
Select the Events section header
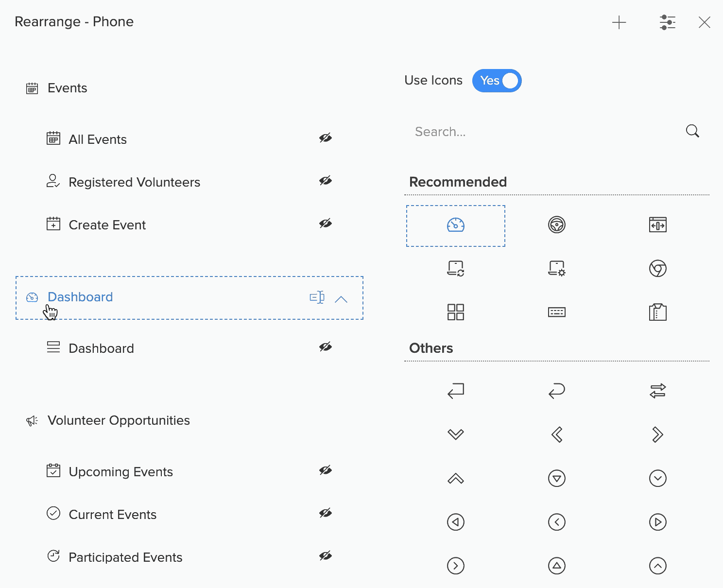coord(67,88)
